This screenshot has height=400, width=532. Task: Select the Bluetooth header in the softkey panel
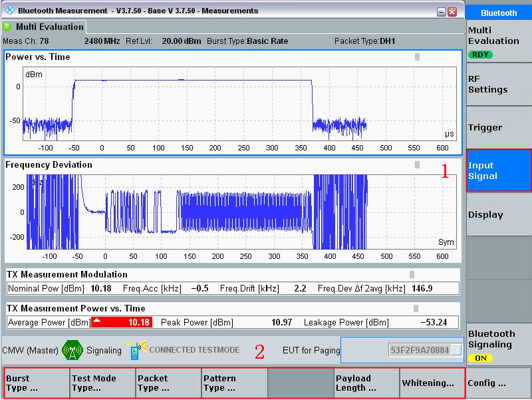click(x=499, y=13)
